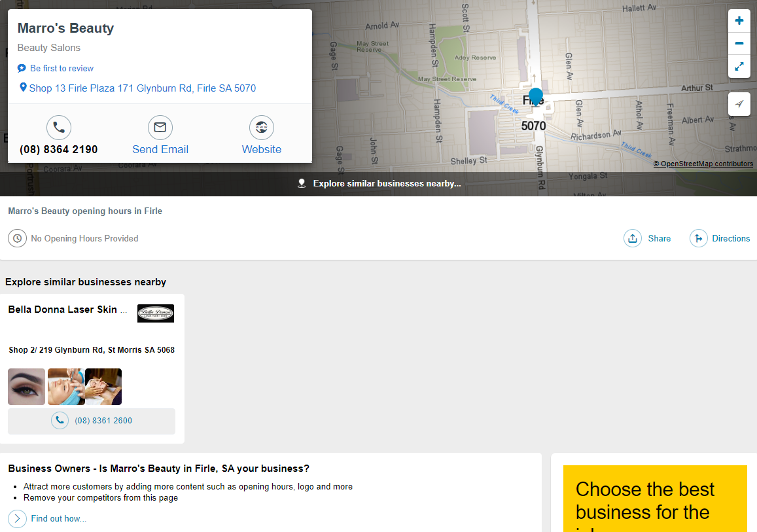Viewport: 757px width, 532px height.
Task: Click Shop 2/ 219 Glynburn Rd address text
Action: (92, 350)
